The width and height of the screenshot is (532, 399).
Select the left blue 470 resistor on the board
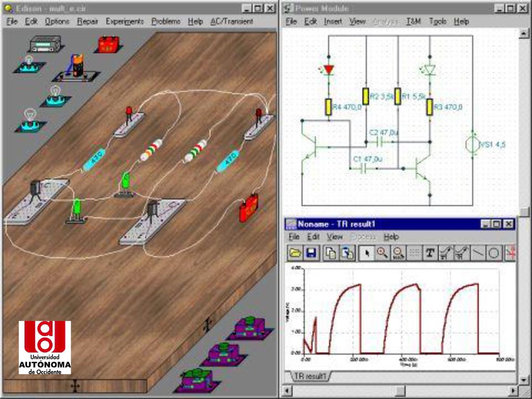coord(94,159)
